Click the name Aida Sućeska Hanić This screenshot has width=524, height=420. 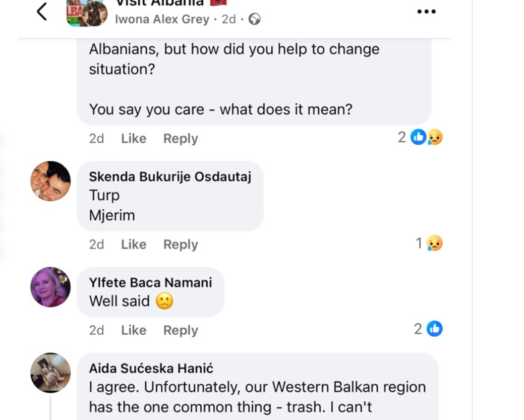tap(151, 369)
